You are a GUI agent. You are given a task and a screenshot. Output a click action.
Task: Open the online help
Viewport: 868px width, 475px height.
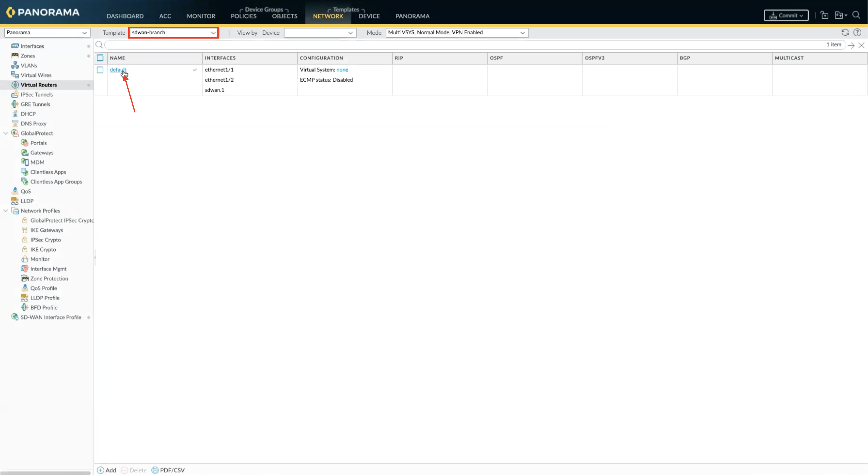[x=858, y=32]
